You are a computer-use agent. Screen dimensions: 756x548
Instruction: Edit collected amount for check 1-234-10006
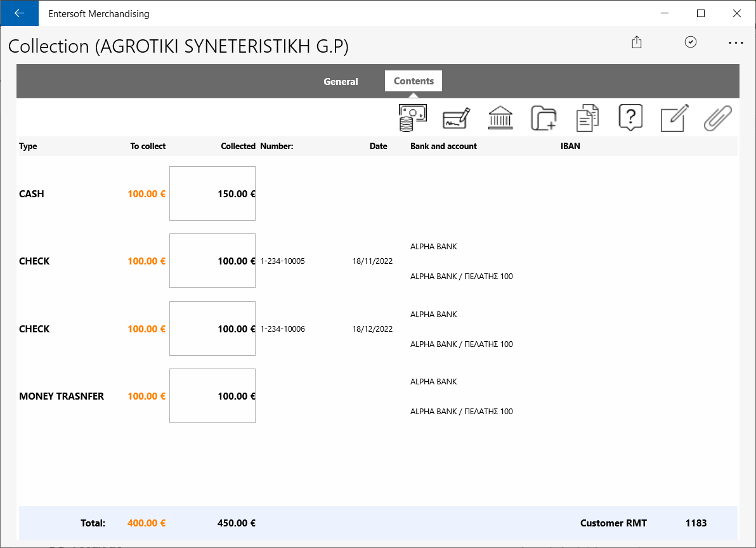click(212, 329)
